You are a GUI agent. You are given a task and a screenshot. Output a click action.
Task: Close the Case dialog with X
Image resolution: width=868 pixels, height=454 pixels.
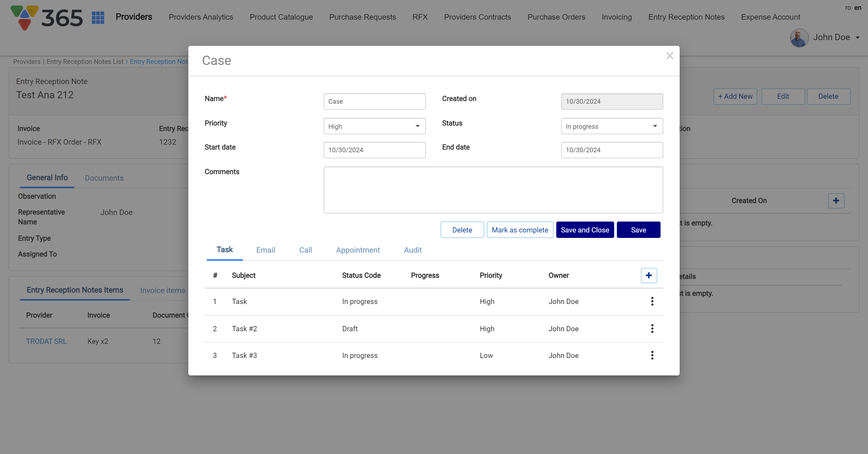pyautogui.click(x=670, y=56)
